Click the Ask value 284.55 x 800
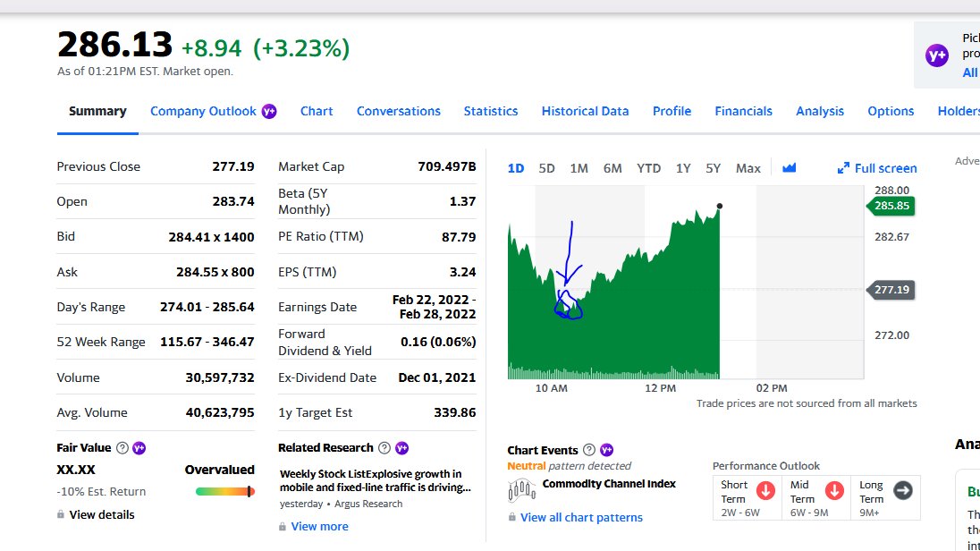The height and width of the screenshot is (551, 980). [215, 272]
